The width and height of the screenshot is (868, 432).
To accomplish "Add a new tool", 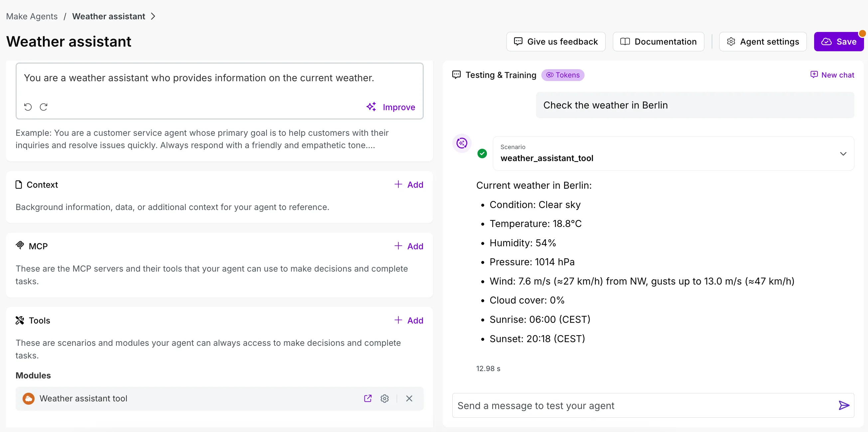I will tap(409, 321).
